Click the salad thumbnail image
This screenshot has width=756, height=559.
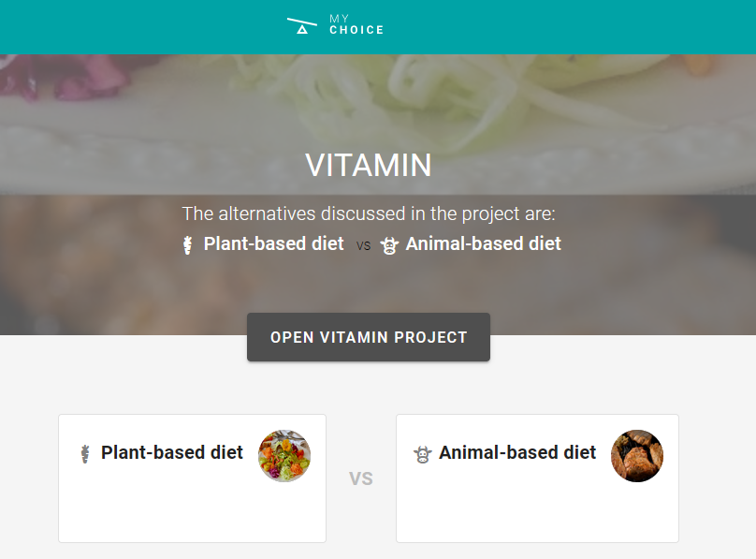coord(284,456)
